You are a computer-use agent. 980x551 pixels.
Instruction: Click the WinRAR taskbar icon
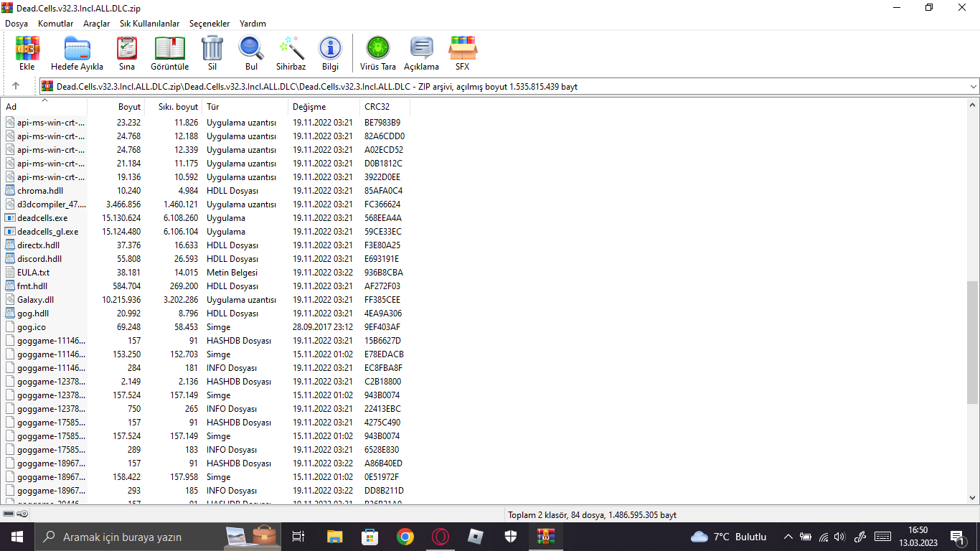click(546, 537)
